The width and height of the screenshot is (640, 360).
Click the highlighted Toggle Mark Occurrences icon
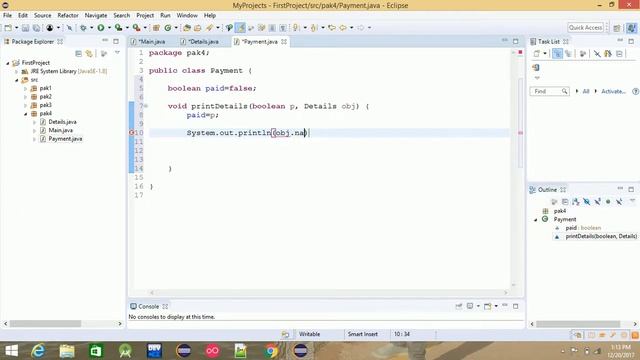click(x=240, y=28)
